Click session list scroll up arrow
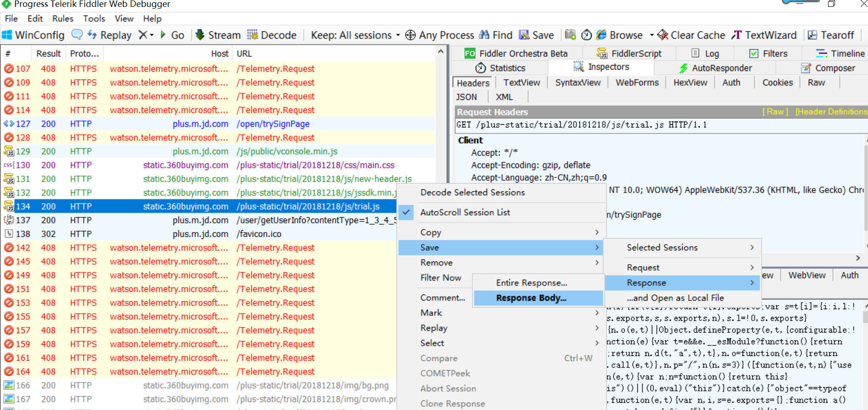This screenshot has height=410, width=868. [441, 51]
